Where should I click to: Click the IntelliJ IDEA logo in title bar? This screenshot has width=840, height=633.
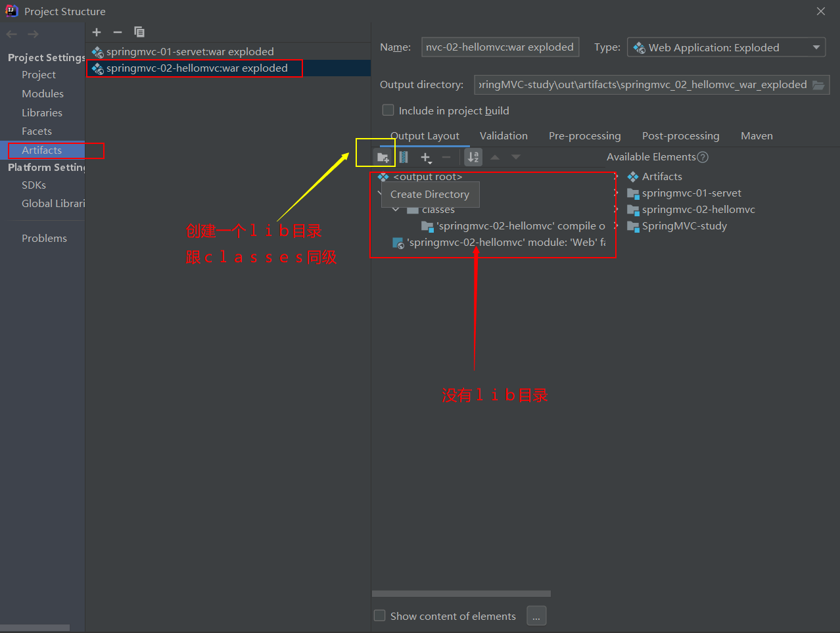12,11
